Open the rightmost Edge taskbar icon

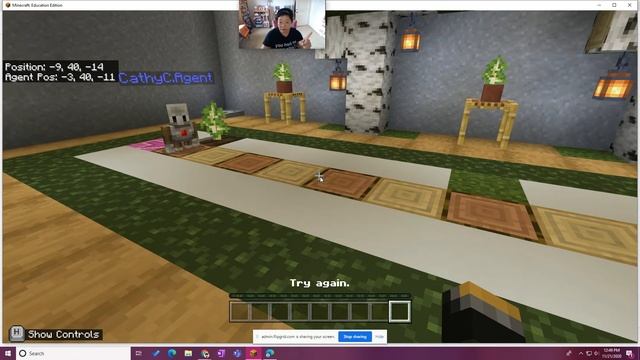click(269, 353)
